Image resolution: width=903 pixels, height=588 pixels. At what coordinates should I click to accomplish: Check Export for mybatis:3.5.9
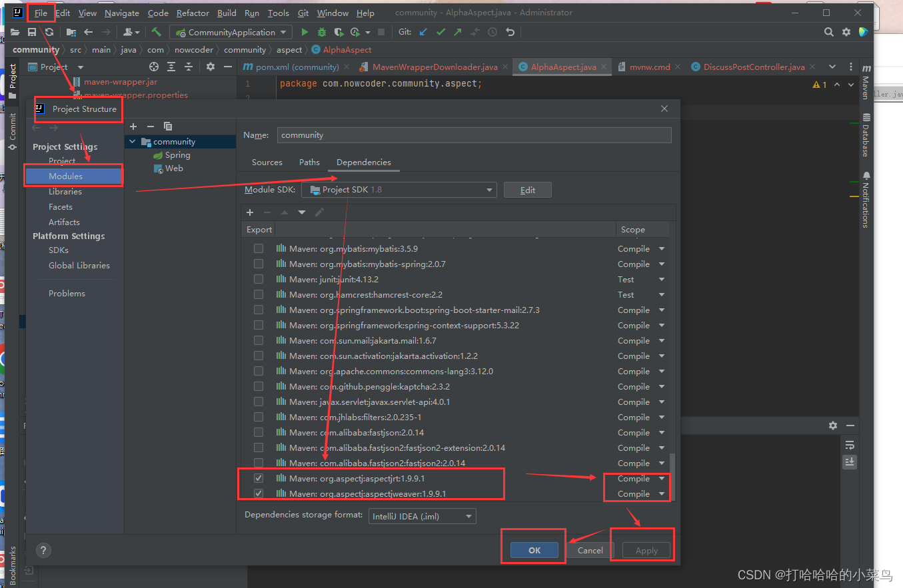[x=259, y=248]
